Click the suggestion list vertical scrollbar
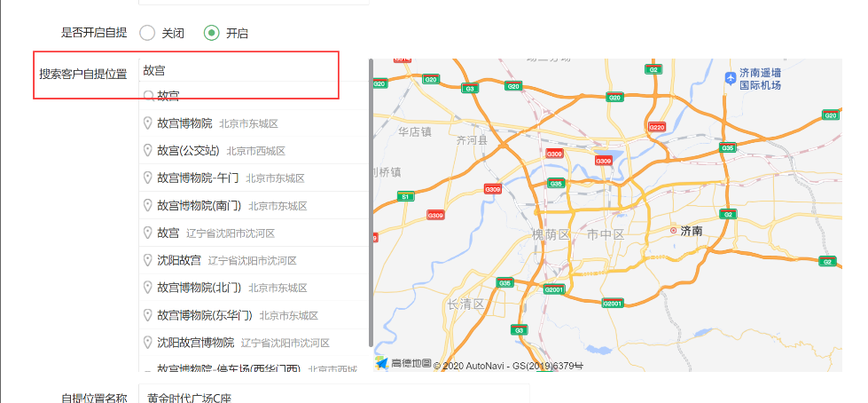The width and height of the screenshot is (868, 403). pos(371,203)
